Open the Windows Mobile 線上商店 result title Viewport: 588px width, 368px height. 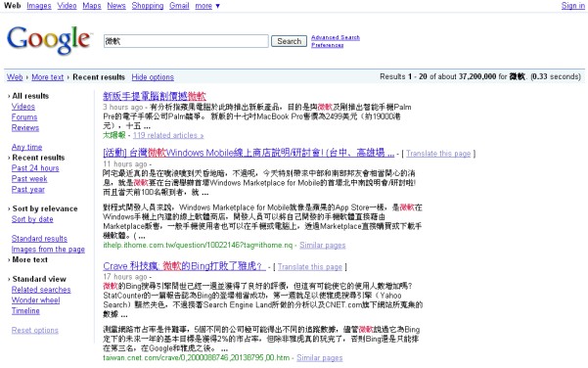click(x=249, y=153)
